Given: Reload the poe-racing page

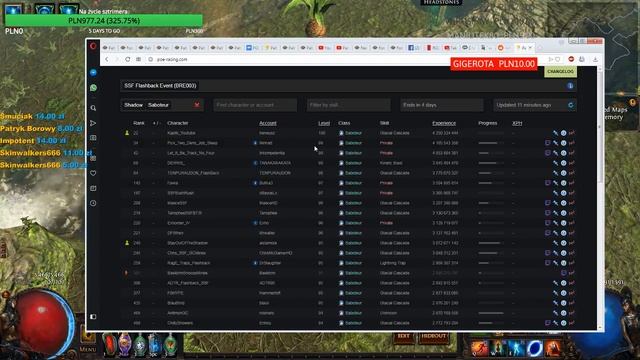Looking at the screenshot, I should [127, 59].
